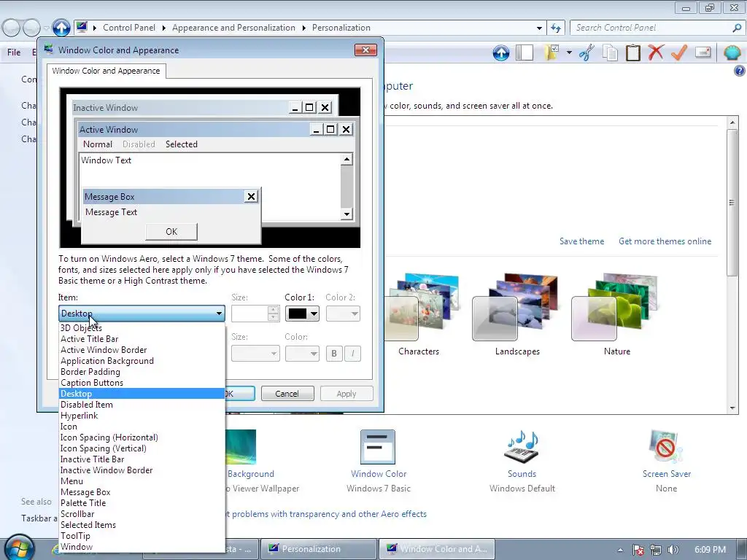Select Disabled Item in the list
The width and height of the screenshot is (747, 560).
tap(142, 404)
